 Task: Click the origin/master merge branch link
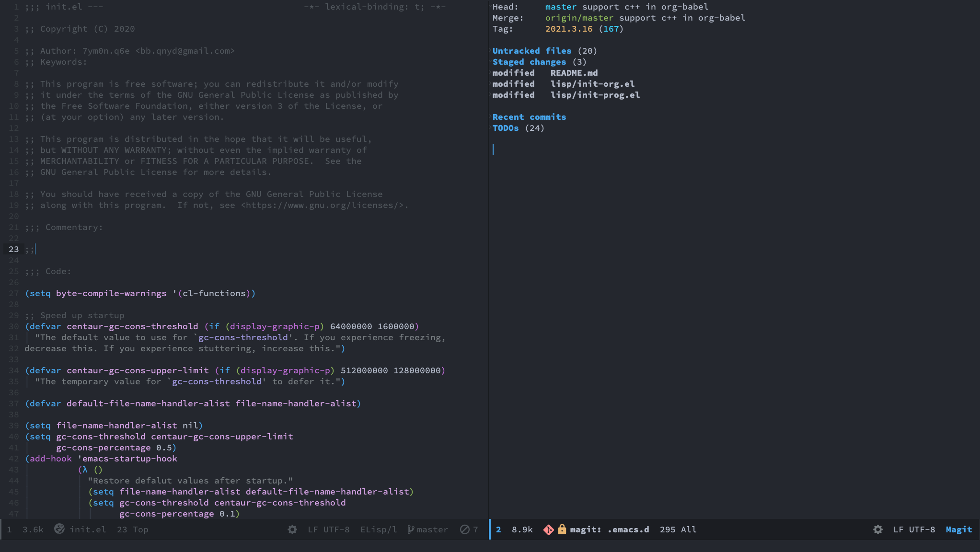click(x=579, y=18)
